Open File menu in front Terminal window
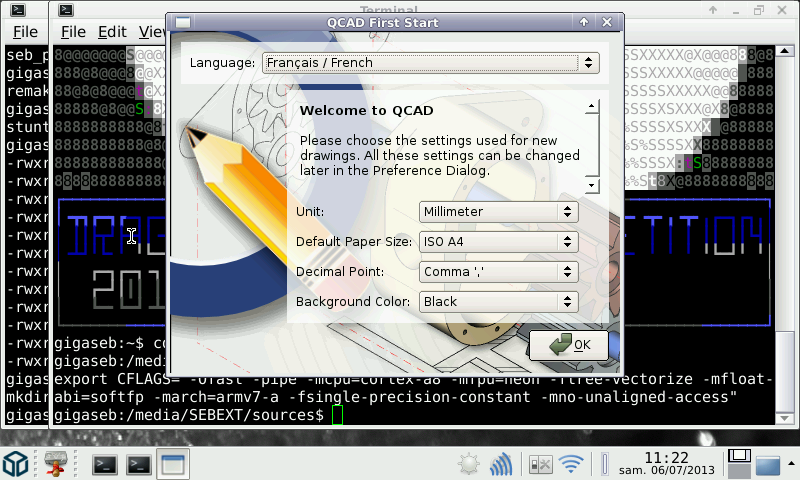Viewport: 800px width, 480px height. 73,32
